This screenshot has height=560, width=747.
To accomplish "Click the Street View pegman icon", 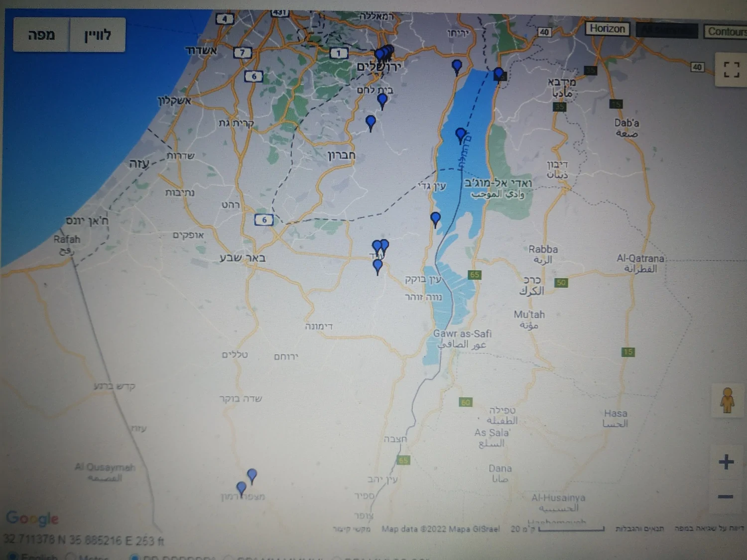I will point(727,400).
